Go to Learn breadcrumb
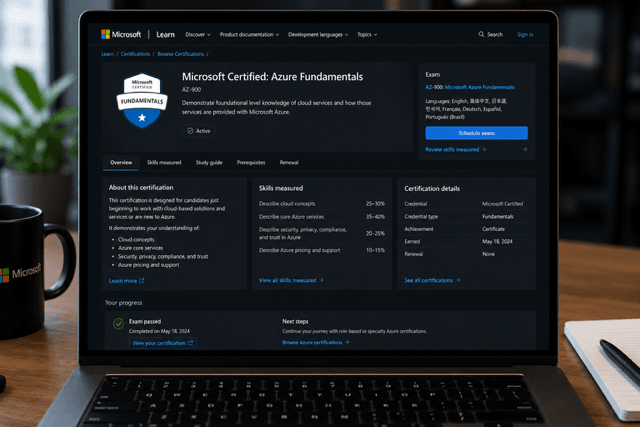 click(x=108, y=54)
